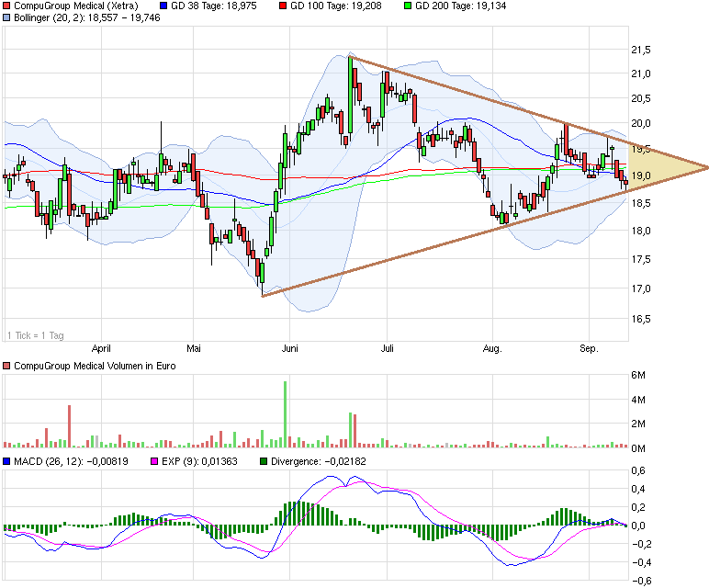
Task: Click the 2M volume axis value
Action: pos(638,424)
